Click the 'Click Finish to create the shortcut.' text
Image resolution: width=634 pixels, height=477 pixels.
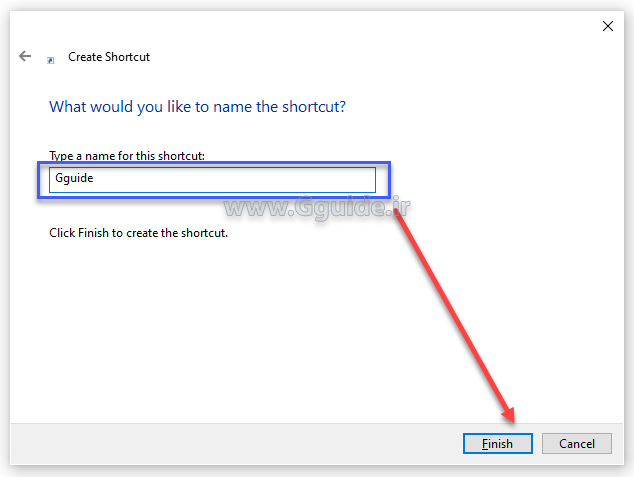pyautogui.click(x=138, y=233)
